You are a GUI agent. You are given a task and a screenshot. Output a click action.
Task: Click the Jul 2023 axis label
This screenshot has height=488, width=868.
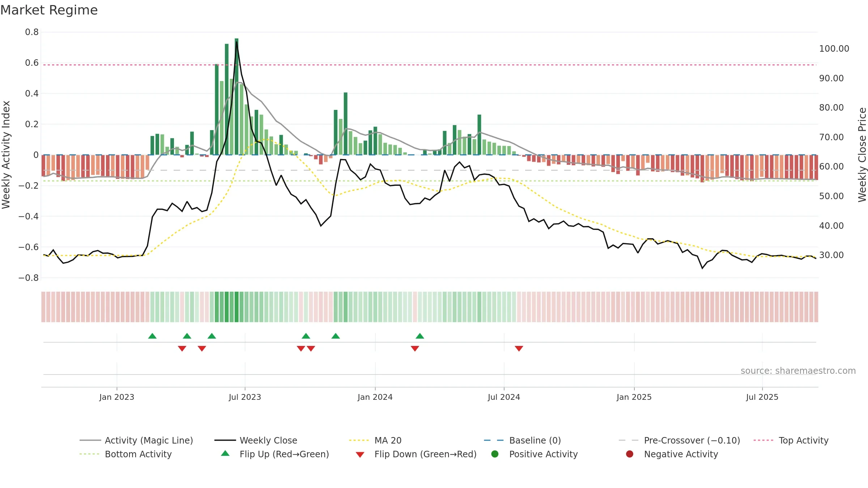coord(245,397)
